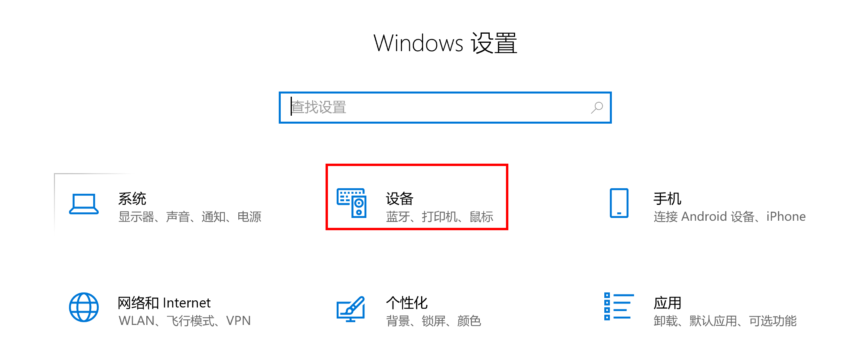
Task: Focus the 查找设置 search box
Action: 445,107
